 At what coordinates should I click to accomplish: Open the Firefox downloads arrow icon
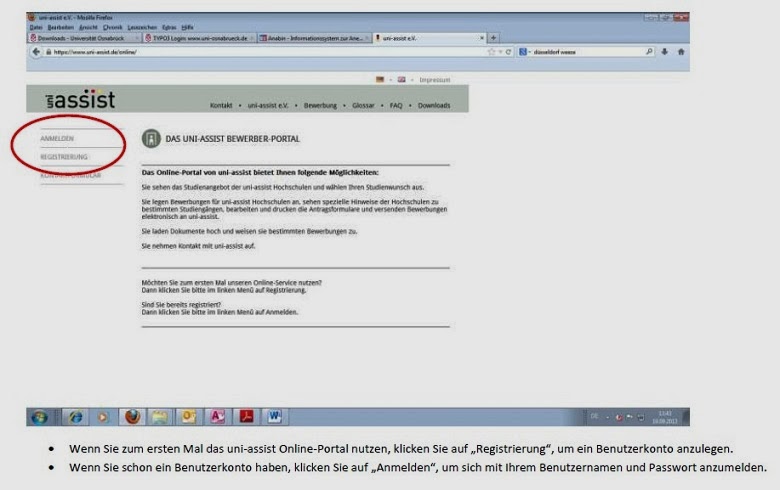coord(665,52)
